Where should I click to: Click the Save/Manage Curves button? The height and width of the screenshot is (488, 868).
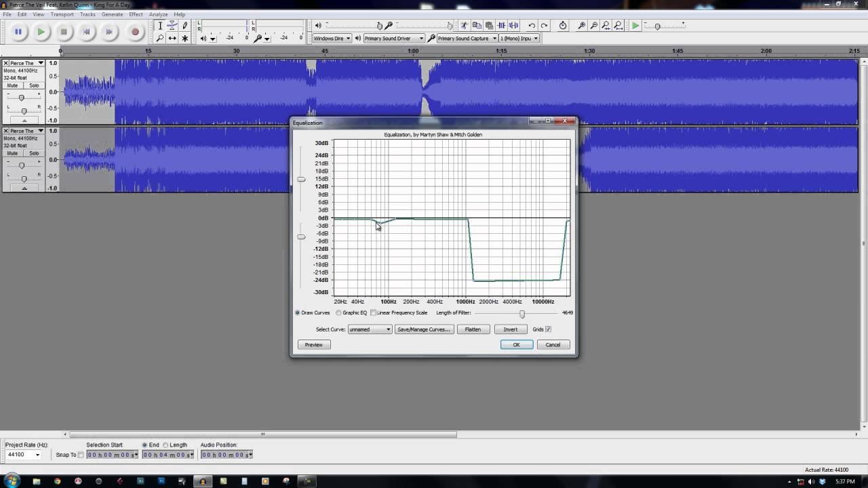pos(423,329)
